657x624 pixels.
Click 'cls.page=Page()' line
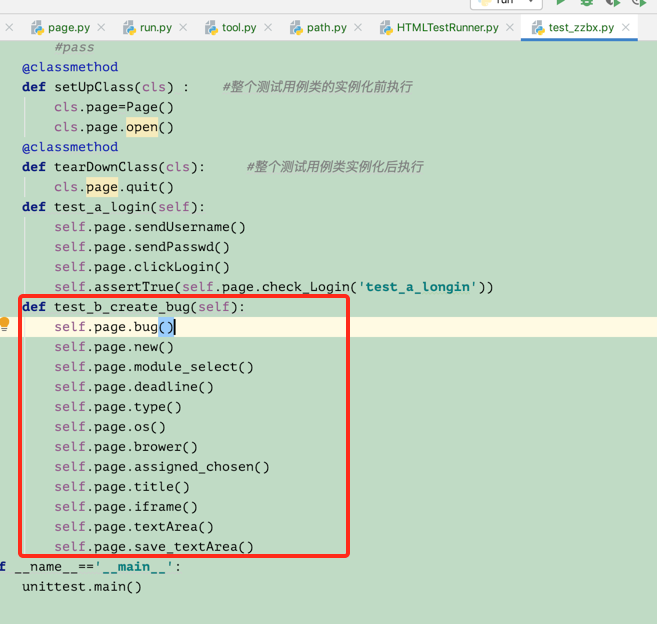[x=114, y=107]
